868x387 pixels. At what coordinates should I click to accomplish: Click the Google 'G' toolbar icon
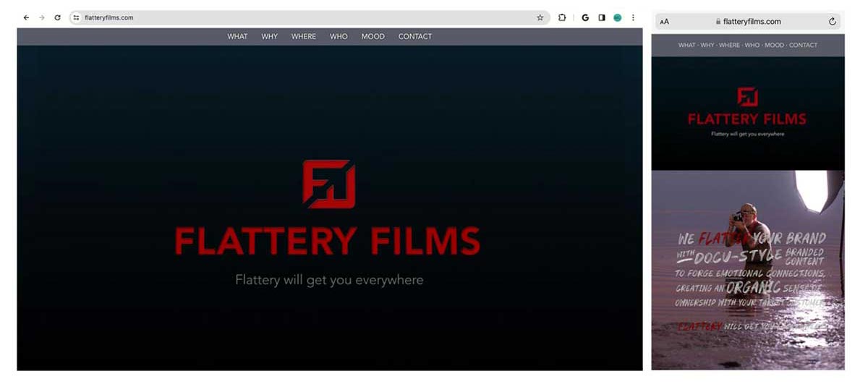pos(585,17)
